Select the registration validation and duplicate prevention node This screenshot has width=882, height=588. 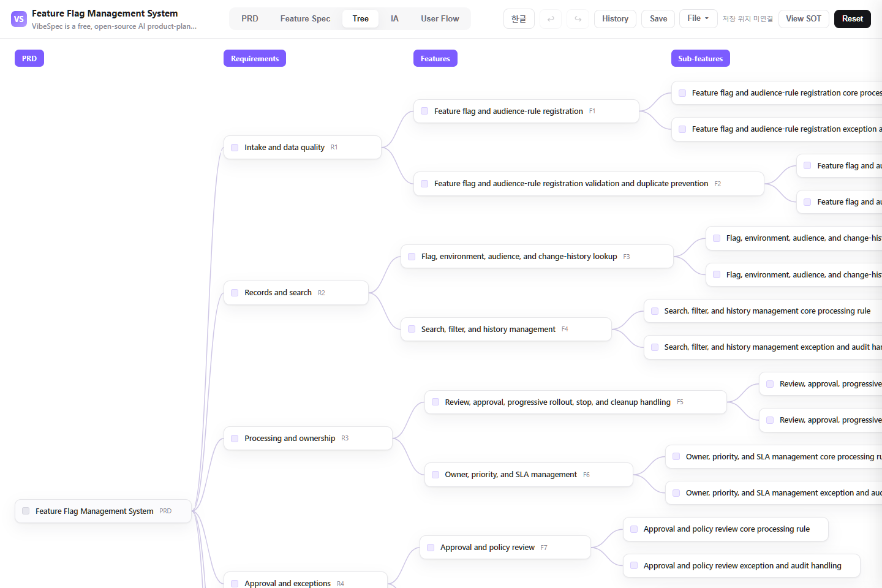[x=589, y=184]
